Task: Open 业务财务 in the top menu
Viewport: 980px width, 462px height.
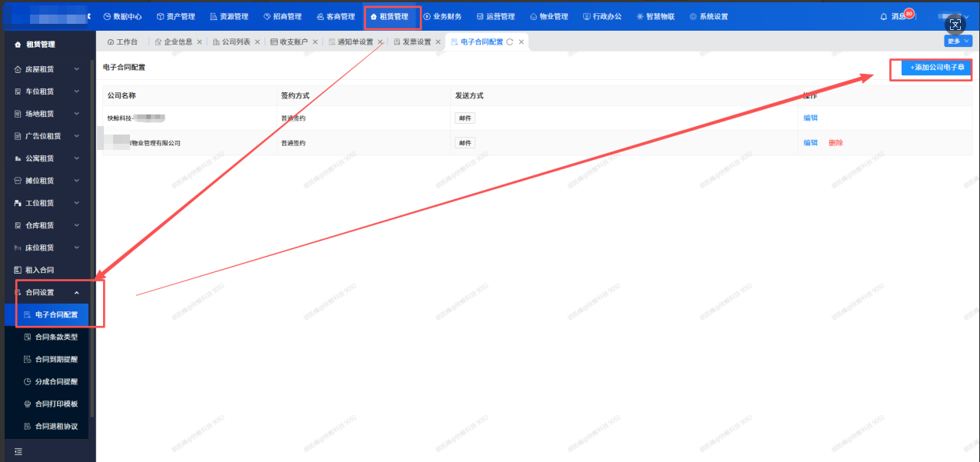Action: click(442, 16)
